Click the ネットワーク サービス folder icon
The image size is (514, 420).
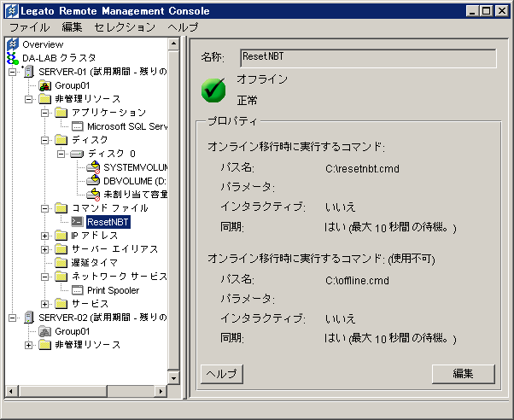coord(61,277)
